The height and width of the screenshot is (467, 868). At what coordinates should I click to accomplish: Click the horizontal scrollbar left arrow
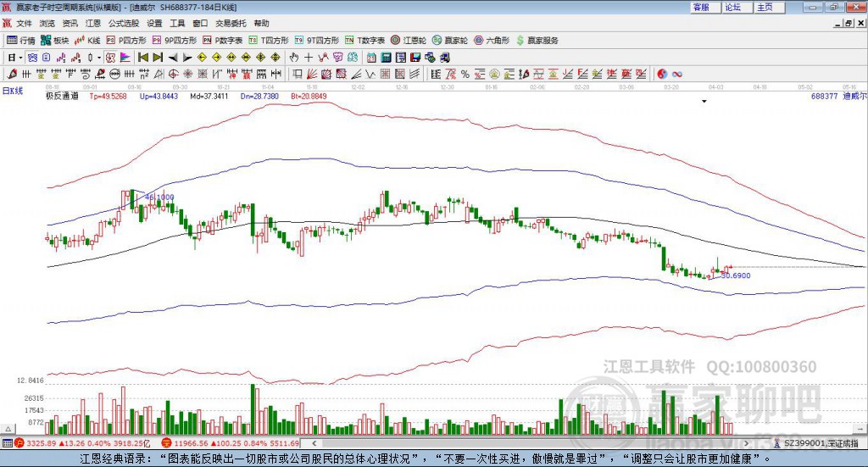click(314, 443)
